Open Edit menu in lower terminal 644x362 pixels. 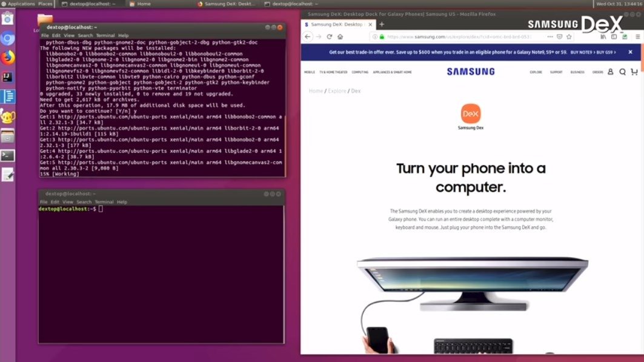(55, 202)
